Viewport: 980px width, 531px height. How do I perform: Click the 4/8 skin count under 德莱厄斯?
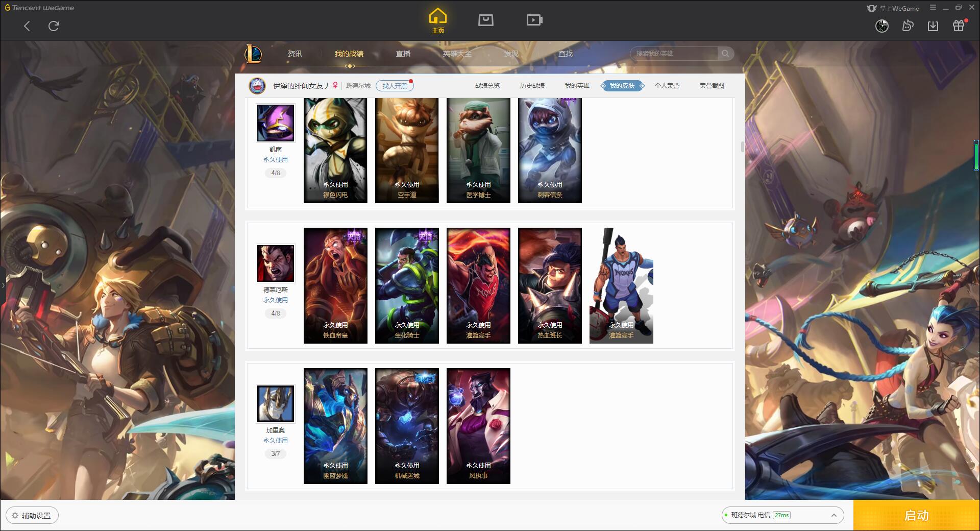click(x=276, y=313)
